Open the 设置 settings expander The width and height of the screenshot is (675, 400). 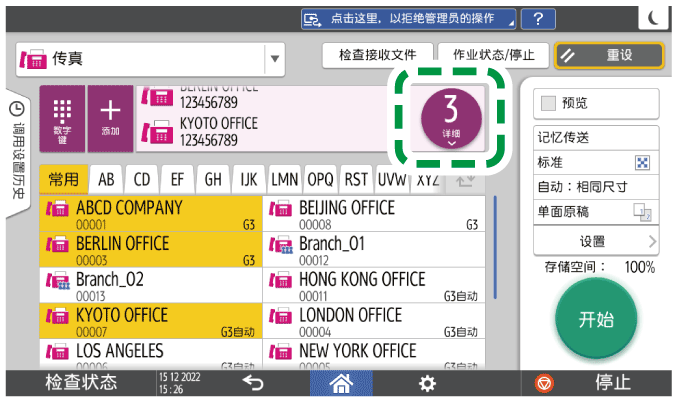coord(595,241)
